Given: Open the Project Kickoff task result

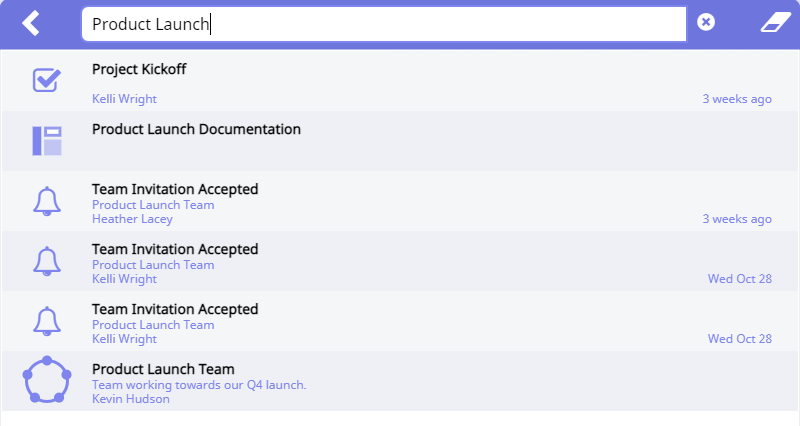Looking at the screenshot, I should click(139, 70).
